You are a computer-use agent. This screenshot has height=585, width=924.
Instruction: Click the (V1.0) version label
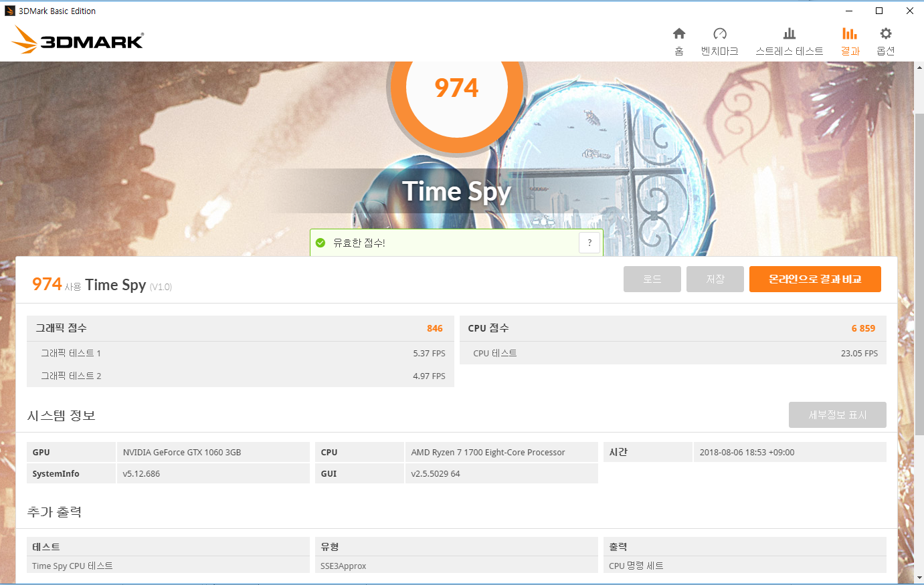161,287
